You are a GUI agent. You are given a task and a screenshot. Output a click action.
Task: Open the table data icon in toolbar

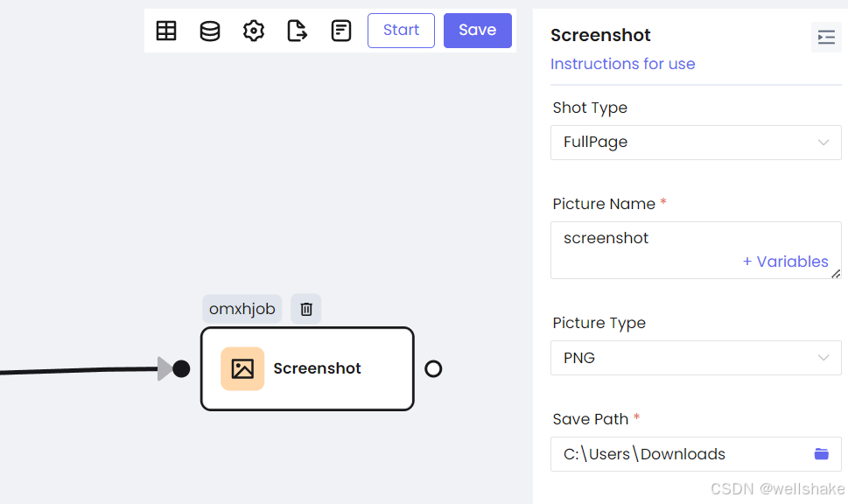click(x=166, y=31)
